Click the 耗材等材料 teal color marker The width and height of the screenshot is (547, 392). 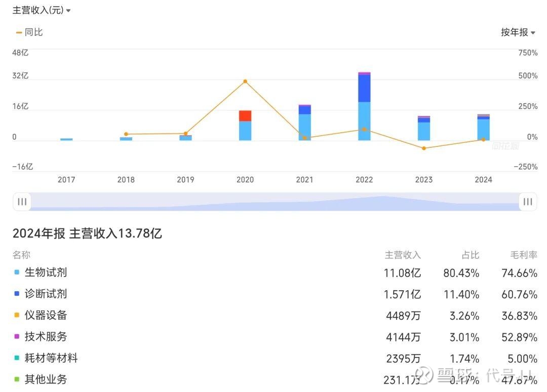(17, 358)
